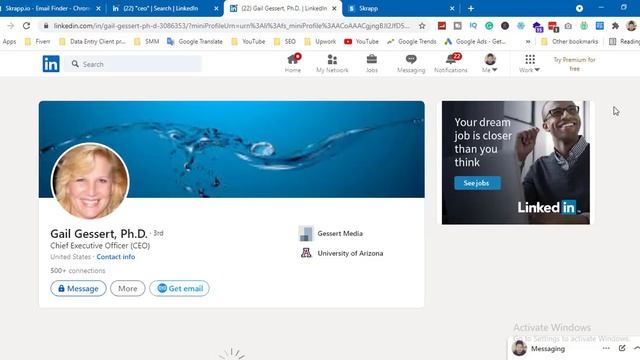Click the address bar URL
This screenshot has width=640, height=360.
click(231, 26)
